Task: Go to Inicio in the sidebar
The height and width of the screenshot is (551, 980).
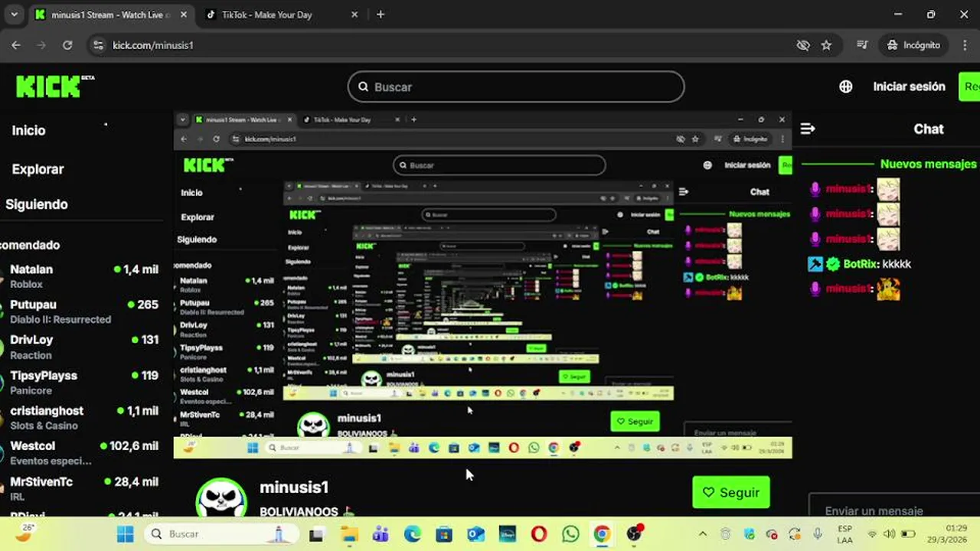Action: coord(28,130)
